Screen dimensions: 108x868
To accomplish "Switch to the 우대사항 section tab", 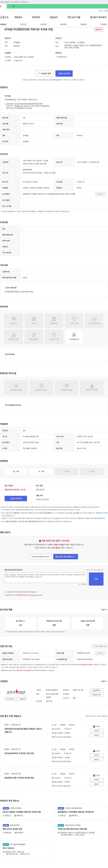I will [x=43, y=24].
